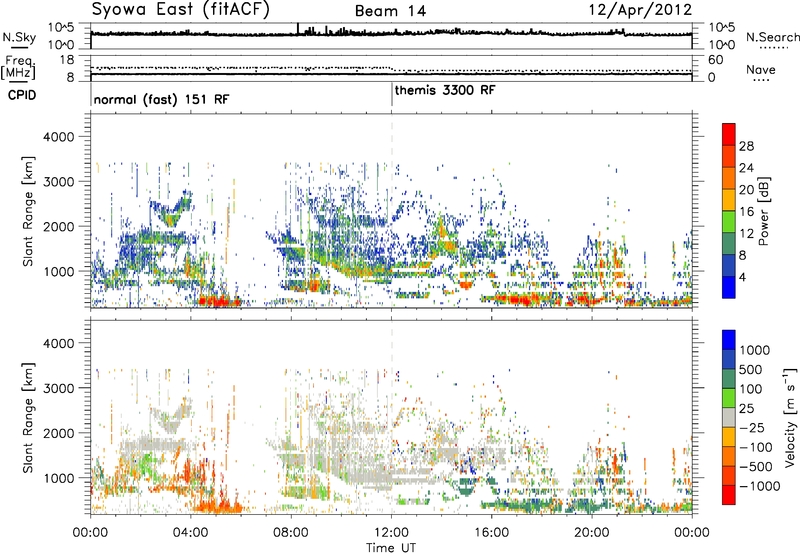The width and height of the screenshot is (800, 554).
Task: Click the −500 label on Velocity colorbar
Action: tap(755, 466)
